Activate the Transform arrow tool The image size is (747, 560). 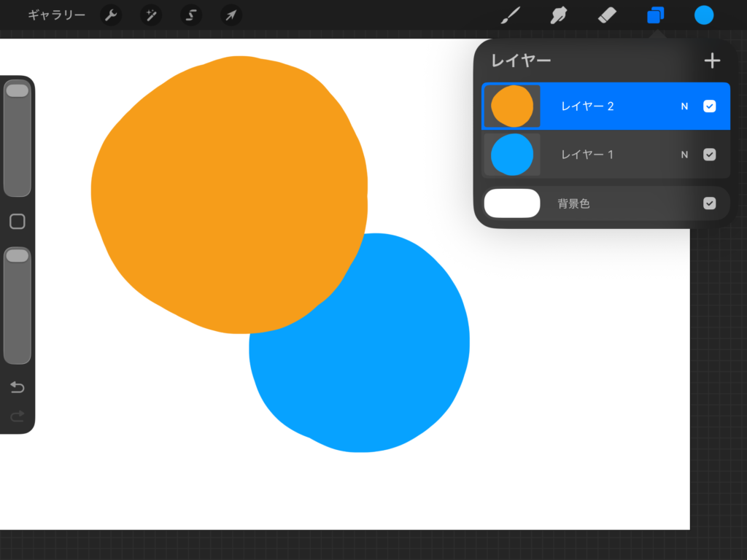pyautogui.click(x=231, y=15)
